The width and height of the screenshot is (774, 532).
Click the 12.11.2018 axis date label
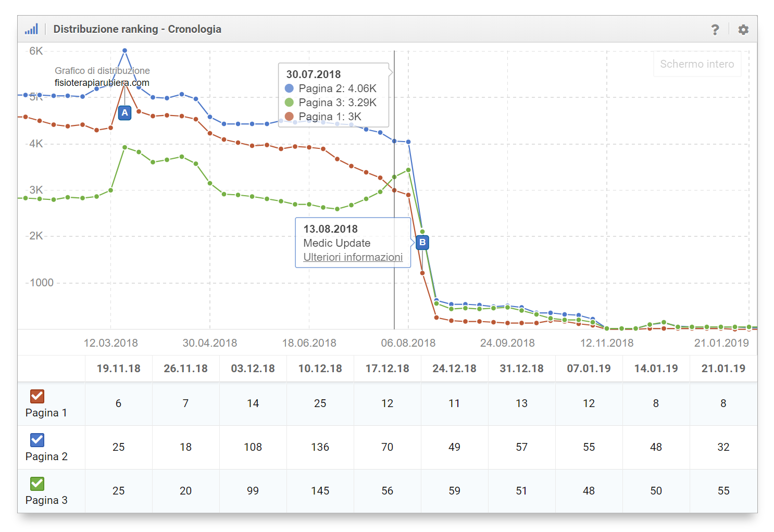click(x=607, y=343)
